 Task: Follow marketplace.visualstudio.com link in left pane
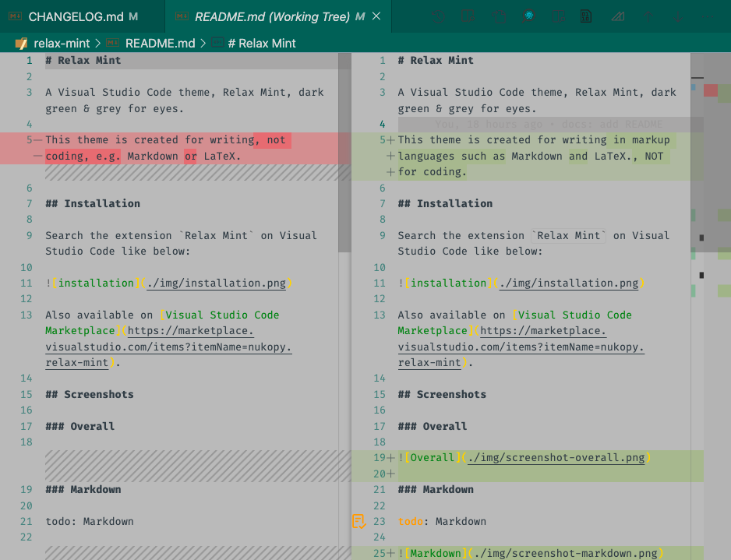tap(169, 347)
